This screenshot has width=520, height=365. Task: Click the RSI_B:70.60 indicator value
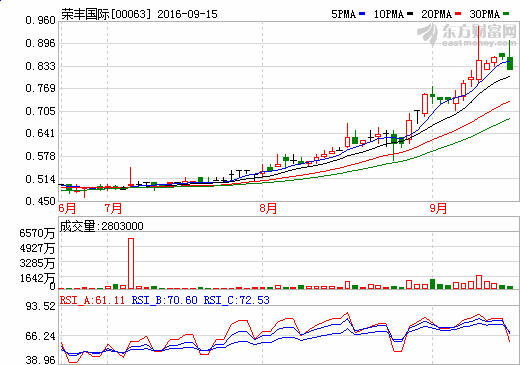(x=165, y=300)
